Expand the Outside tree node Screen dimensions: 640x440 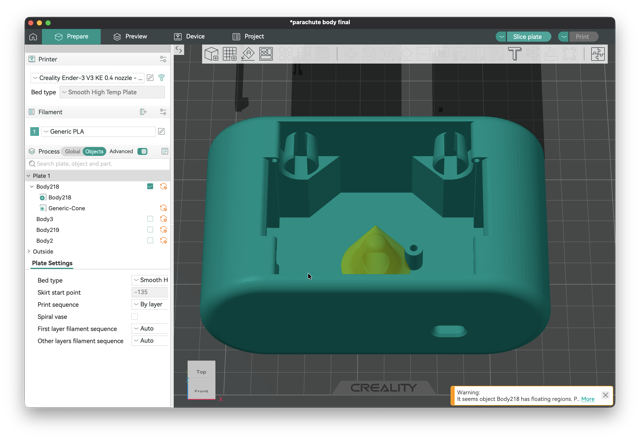click(29, 251)
